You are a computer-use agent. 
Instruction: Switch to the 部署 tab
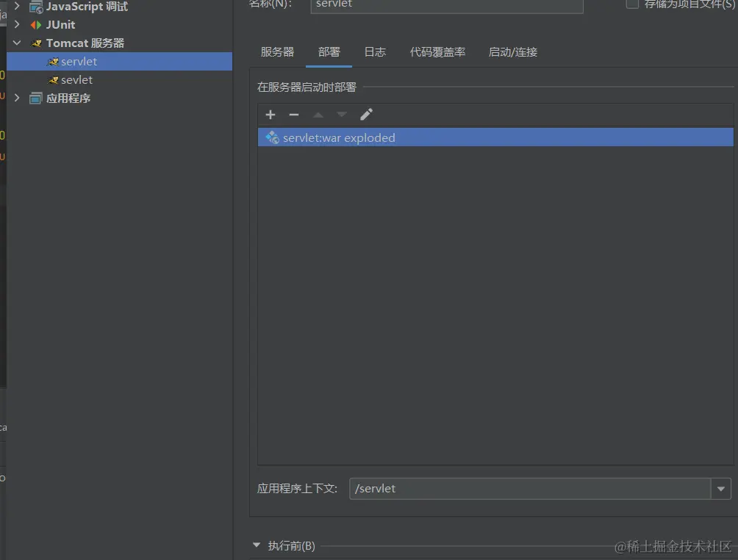point(329,51)
